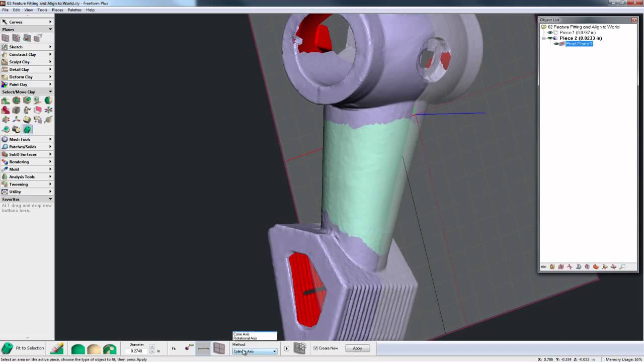644x362 pixels.
Task: Expand the Sculpt Clay palette
Action: click(27, 62)
